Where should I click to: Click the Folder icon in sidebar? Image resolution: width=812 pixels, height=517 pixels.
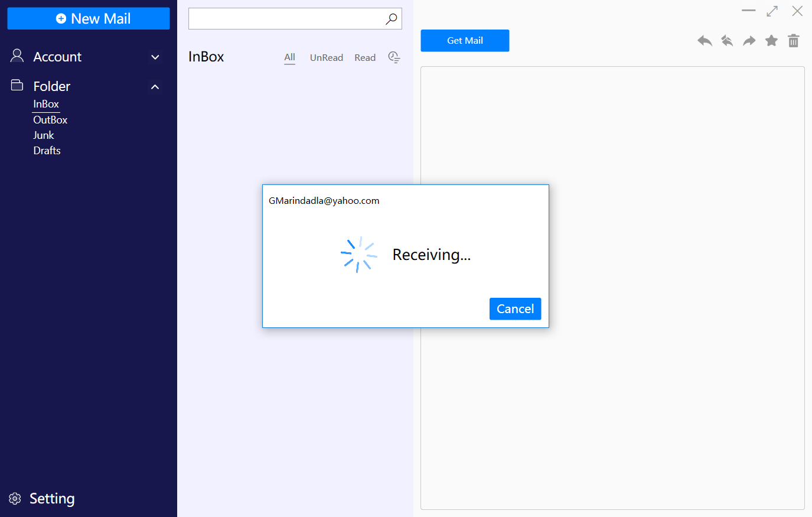pyautogui.click(x=17, y=86)
